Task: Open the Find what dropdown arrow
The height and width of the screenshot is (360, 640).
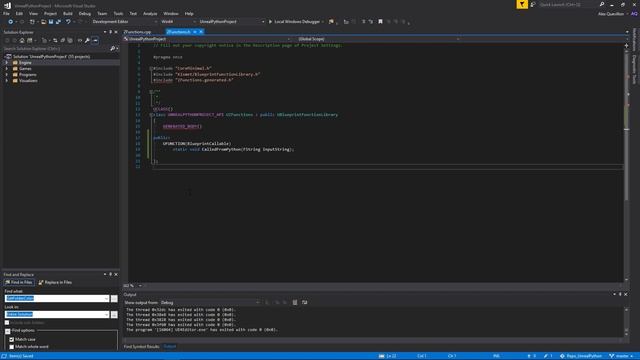Action: [106, 299]
